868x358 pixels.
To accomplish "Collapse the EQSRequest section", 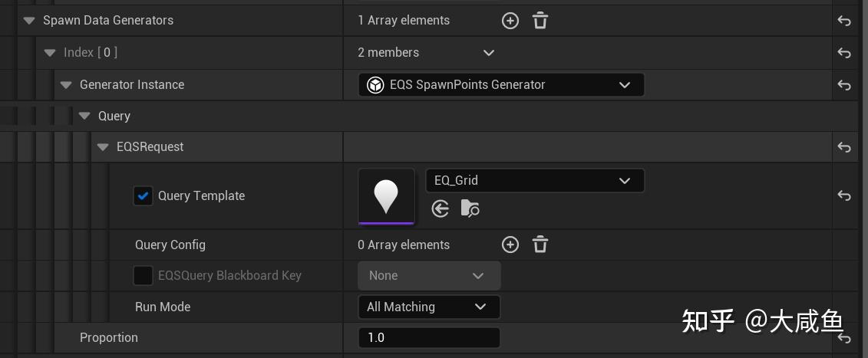I will click(103, 147).
